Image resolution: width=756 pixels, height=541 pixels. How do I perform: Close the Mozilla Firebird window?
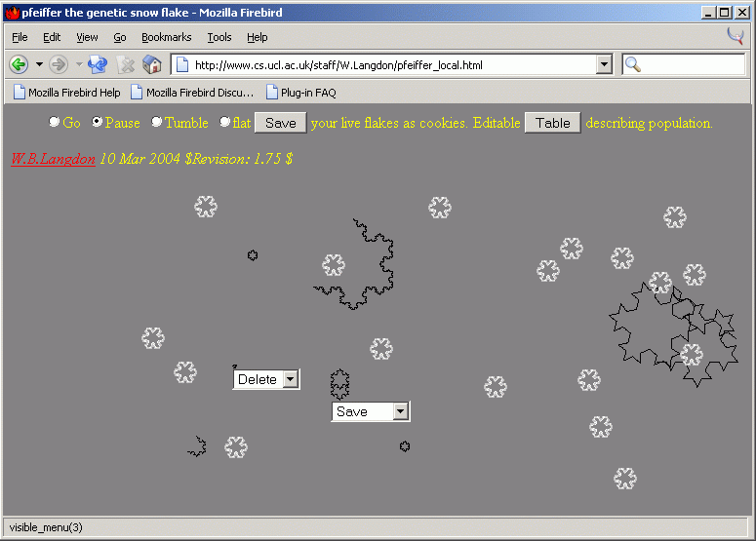click(741, 13)
